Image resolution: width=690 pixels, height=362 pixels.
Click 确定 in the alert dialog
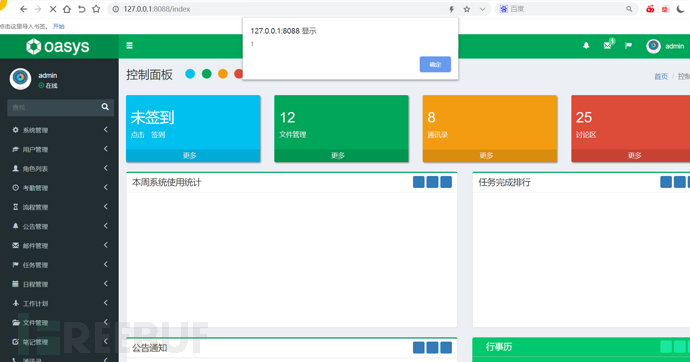[x=435, y=64]
